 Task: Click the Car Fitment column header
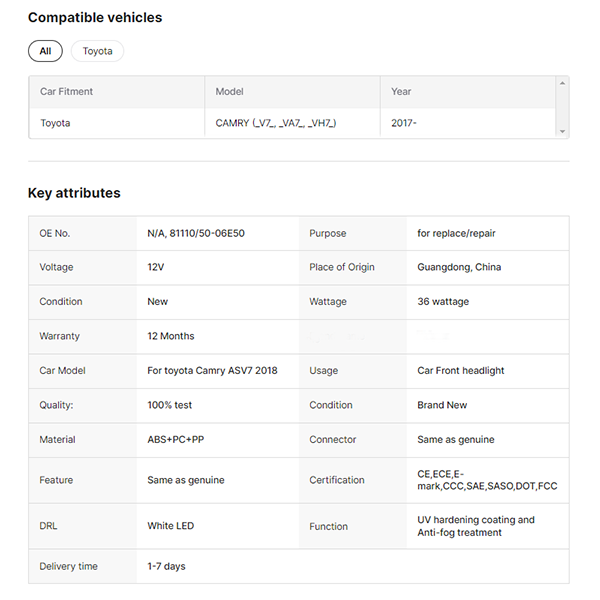pos(66,92)
